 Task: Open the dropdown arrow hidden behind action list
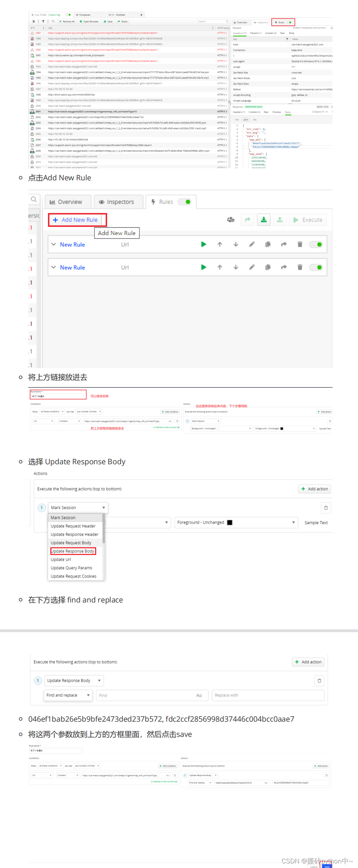166,523
